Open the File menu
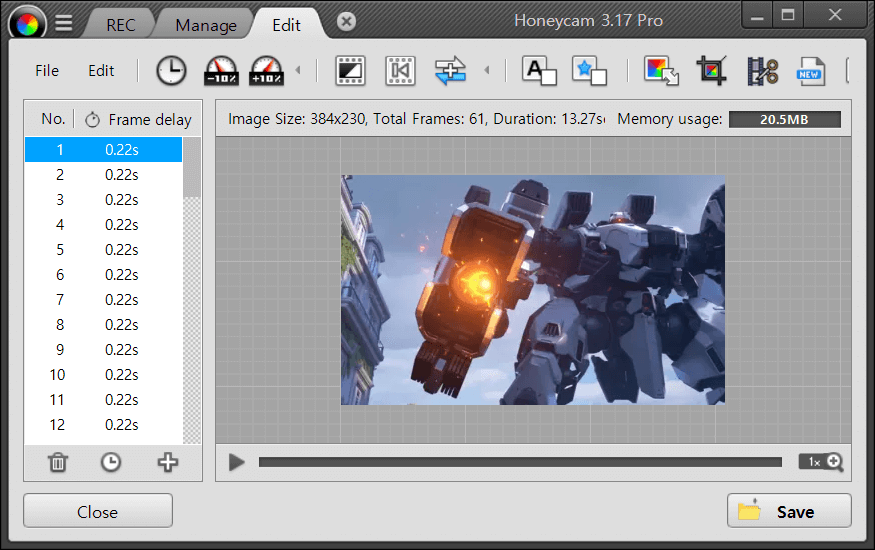The height and width of the screenshot is (550, 875). click(x=47, y=71)
